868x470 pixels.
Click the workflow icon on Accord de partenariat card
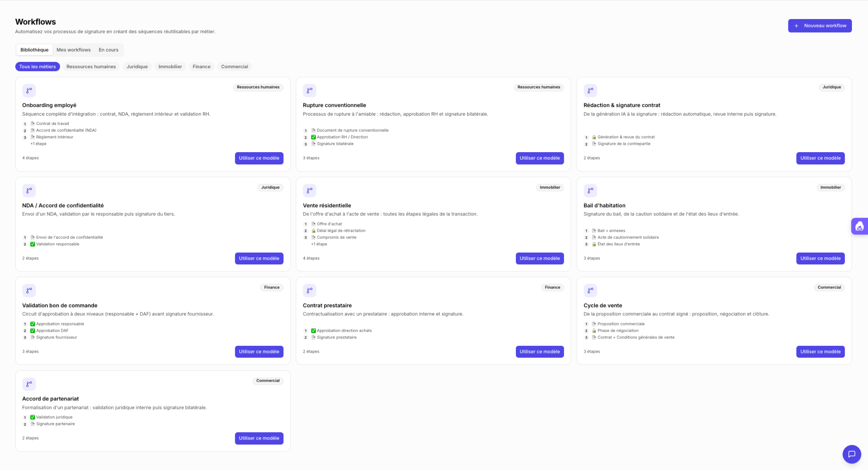point(29,384)
